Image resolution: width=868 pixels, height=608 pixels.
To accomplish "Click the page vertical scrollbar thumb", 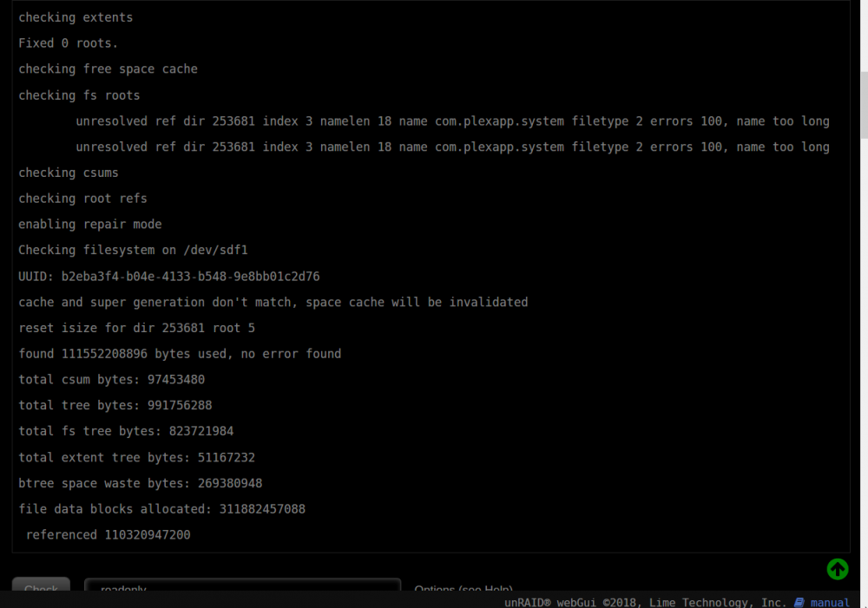I will [865, 104].
